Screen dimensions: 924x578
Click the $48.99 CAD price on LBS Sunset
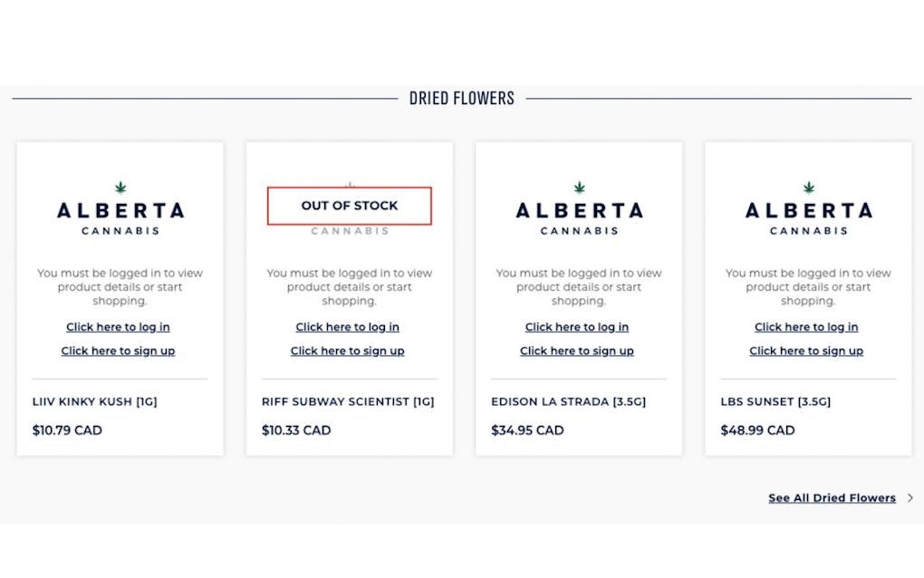757,430
